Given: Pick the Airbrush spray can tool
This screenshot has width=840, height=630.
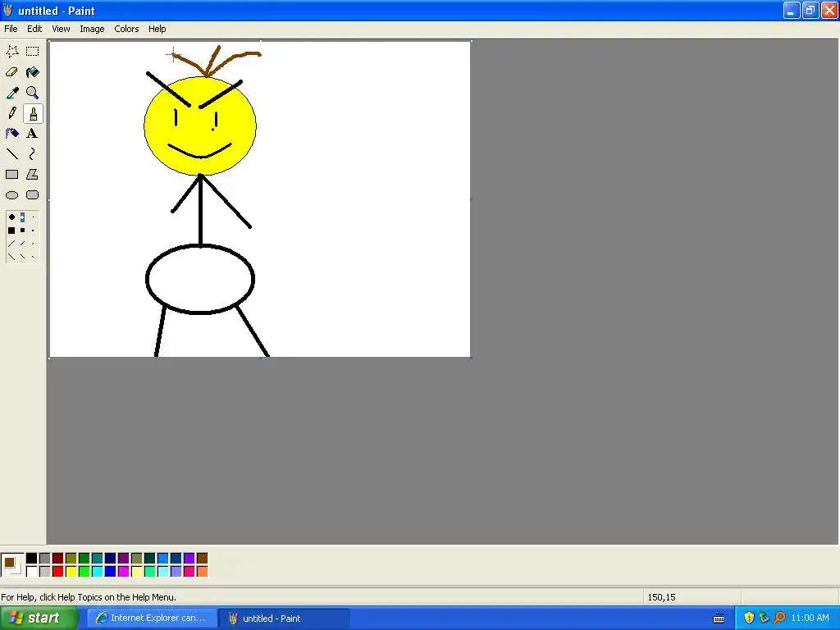Looking at the screenshot, I should 11,134.
